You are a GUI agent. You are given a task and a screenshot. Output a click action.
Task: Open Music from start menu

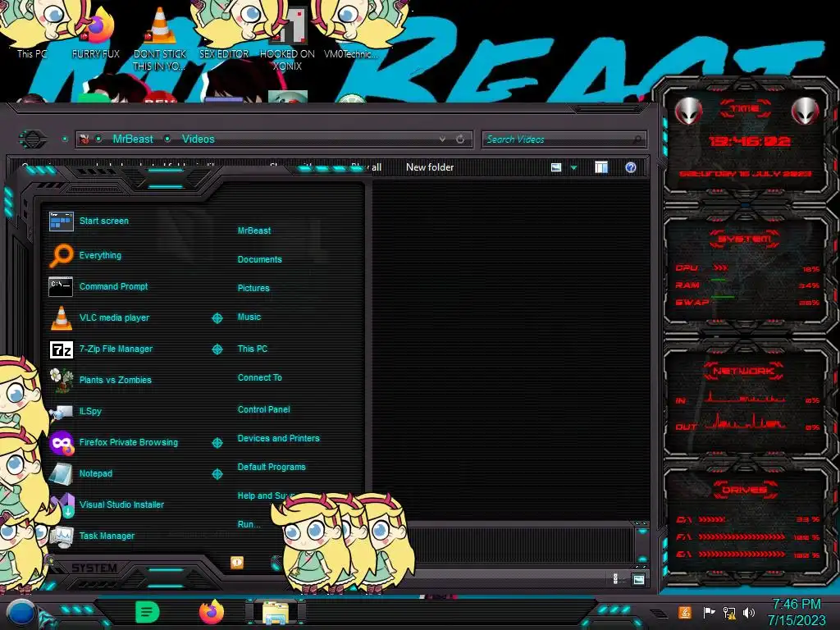pyautogui.click(x=249, y=317)
